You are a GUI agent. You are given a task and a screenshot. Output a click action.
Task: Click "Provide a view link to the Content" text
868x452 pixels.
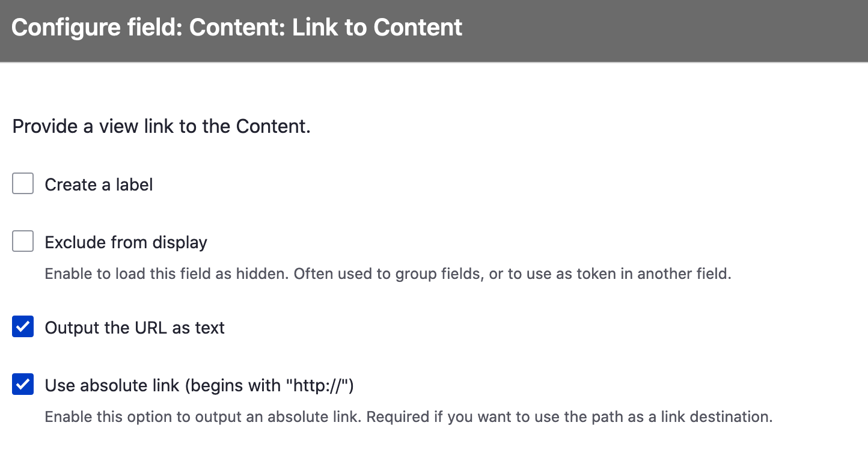(160, 126)
